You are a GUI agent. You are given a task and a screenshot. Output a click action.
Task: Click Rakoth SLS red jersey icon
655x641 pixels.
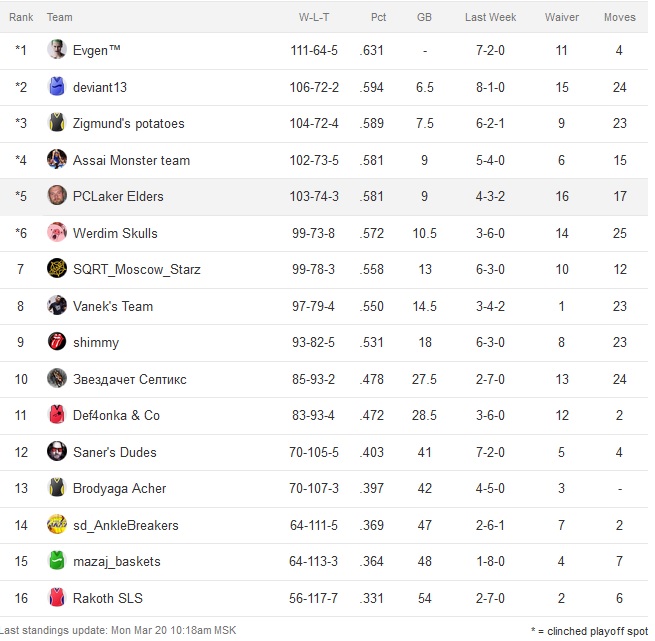[x=57, y=598]
